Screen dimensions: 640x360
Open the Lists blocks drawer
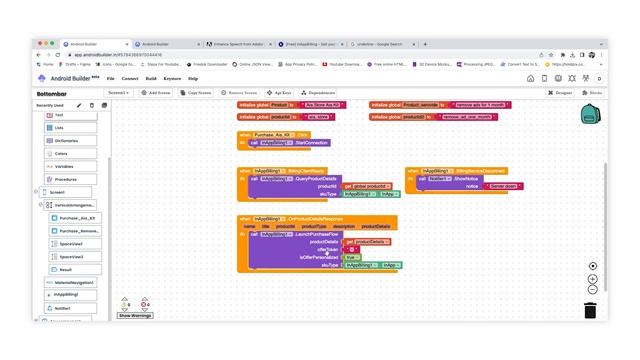click(x=71, y=128)
